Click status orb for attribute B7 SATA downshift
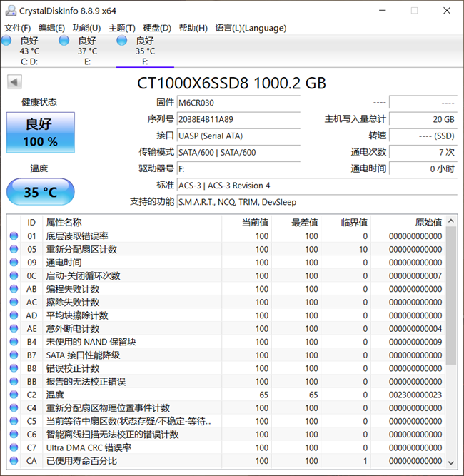The image size is (464, 476). tap(14, 355)
